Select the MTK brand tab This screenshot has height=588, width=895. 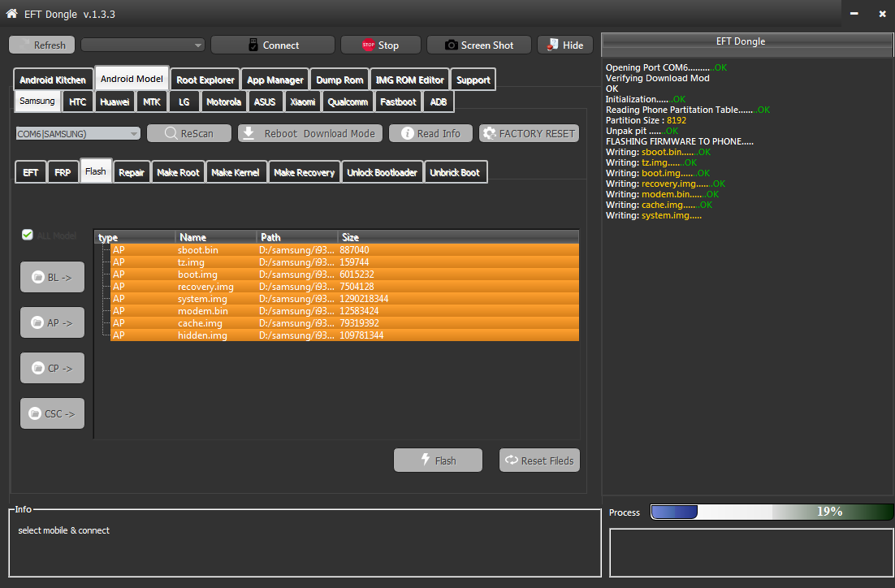pyautogui.click(x=152, y=102)
